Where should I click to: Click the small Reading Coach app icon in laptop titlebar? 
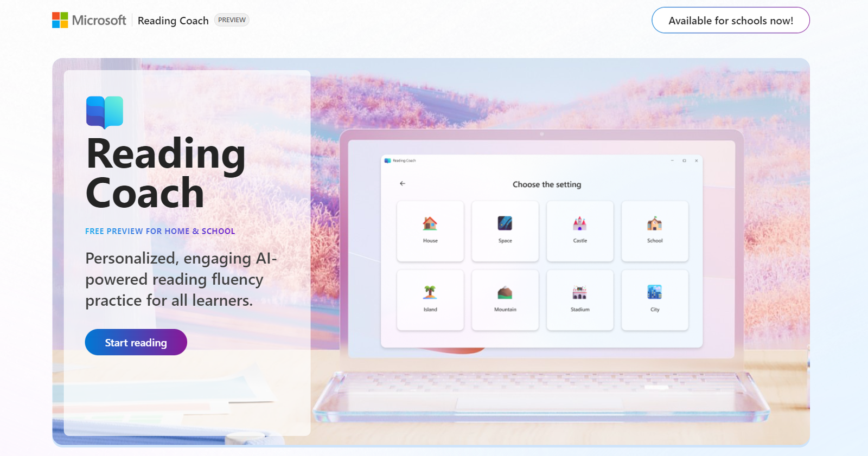387,160
